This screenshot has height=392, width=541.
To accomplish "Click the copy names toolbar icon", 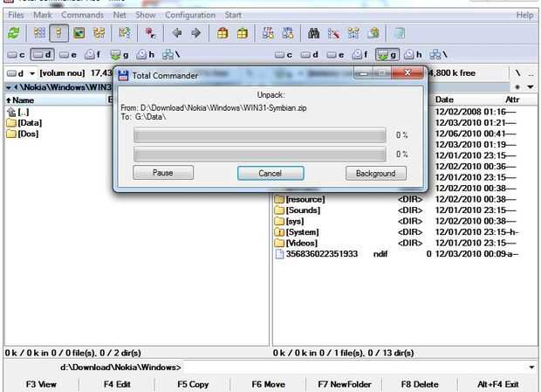I will click(x=373, y=33).
